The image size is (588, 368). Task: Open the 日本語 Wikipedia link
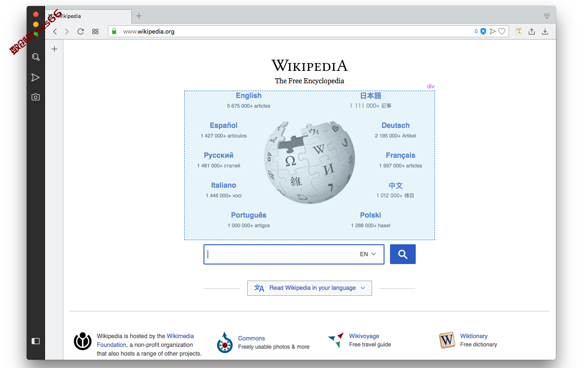370,96
